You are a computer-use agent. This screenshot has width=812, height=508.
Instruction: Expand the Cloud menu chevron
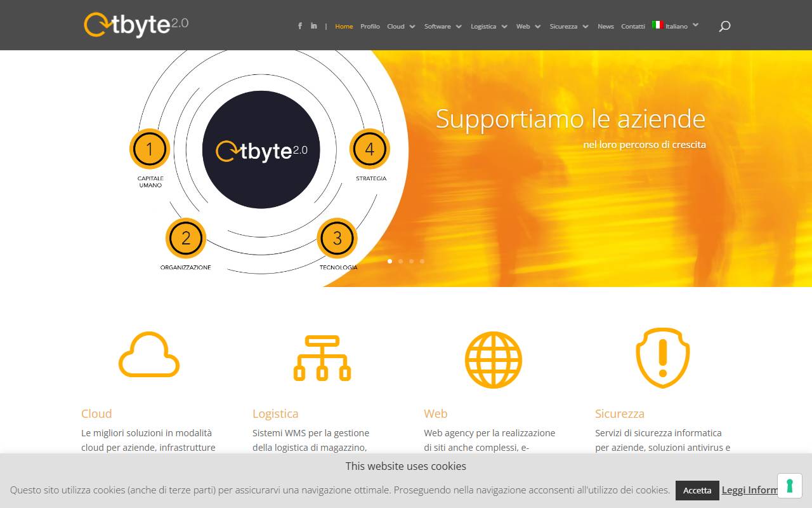point(412,27)
